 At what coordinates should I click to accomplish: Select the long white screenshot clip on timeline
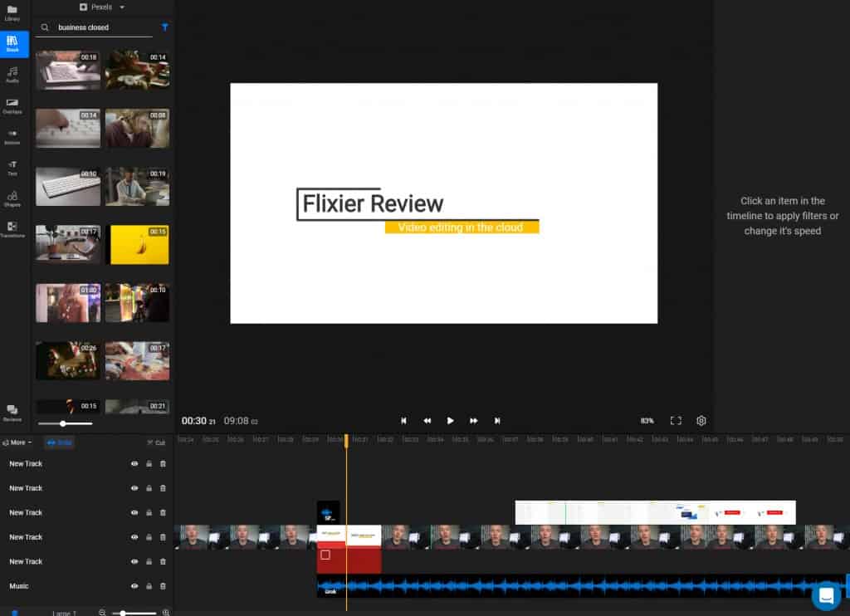coord(655,512)
